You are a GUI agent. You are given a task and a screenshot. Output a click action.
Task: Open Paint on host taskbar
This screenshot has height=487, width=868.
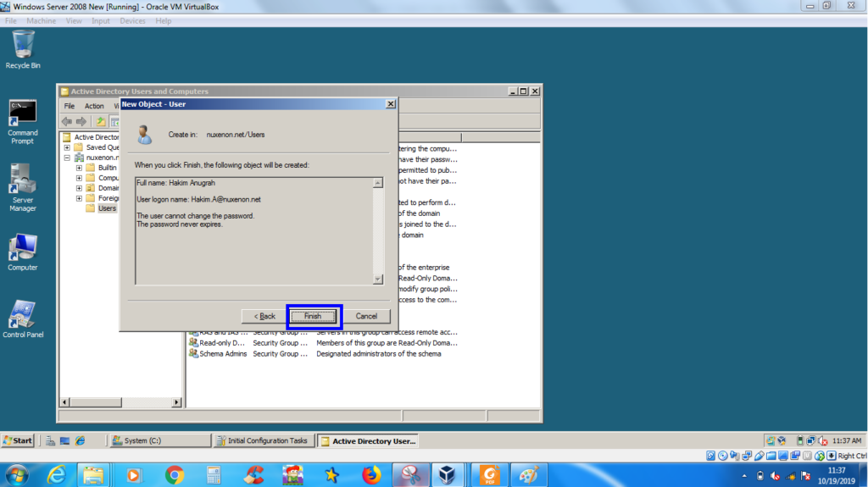pos(529,475)
